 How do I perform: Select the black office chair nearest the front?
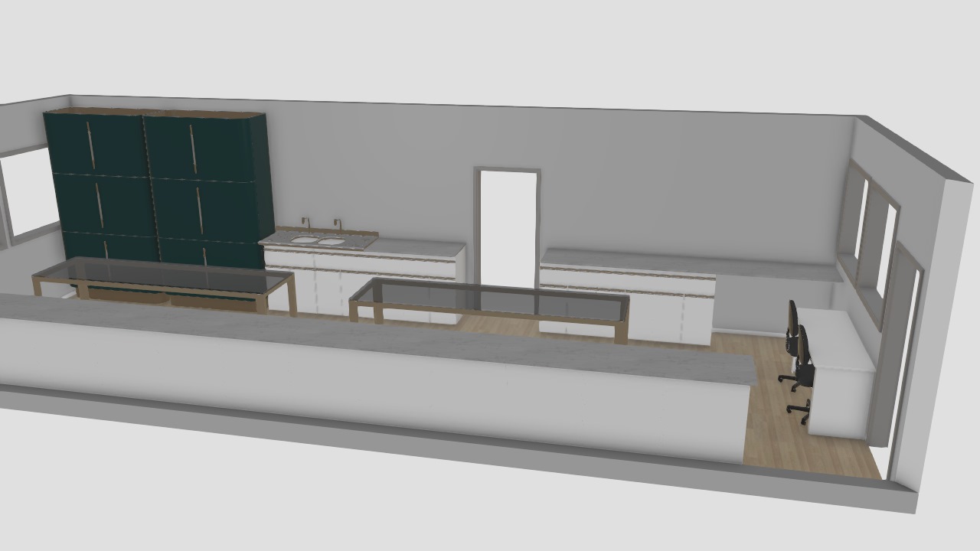pos(801,375)
